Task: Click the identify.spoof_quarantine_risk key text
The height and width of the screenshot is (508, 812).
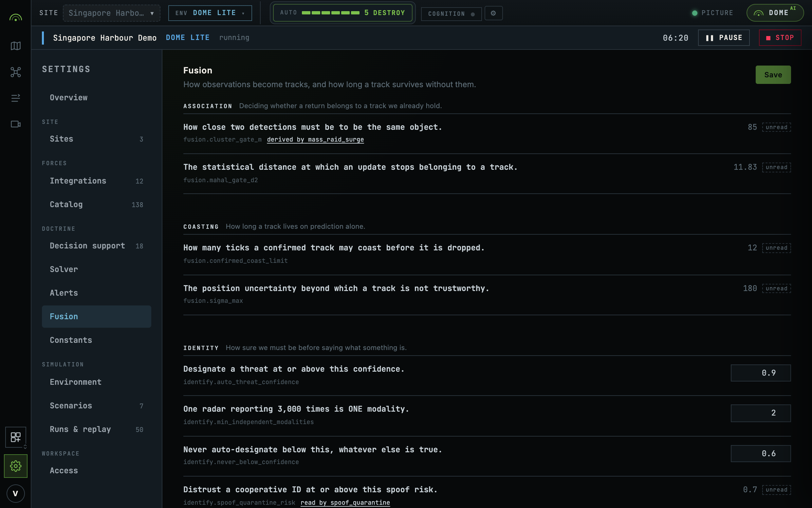Action: (239, 503)
